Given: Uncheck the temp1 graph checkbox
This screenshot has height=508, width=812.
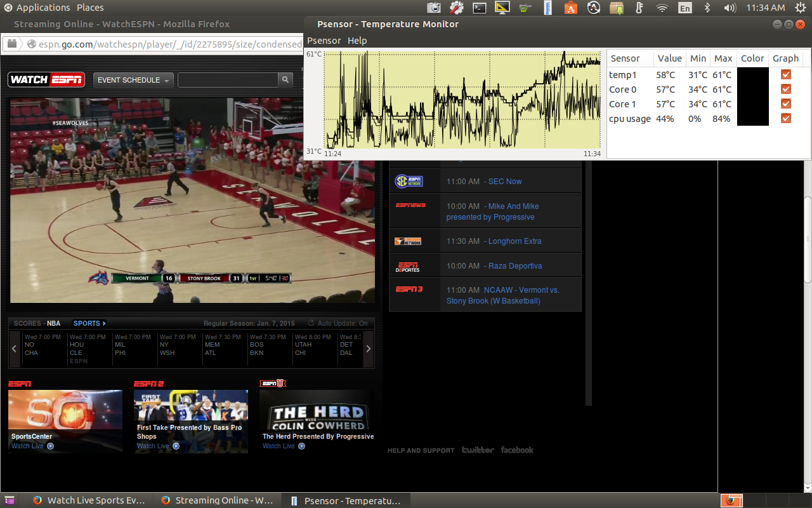Looking at the screenshot, I should tap(786, 75).
